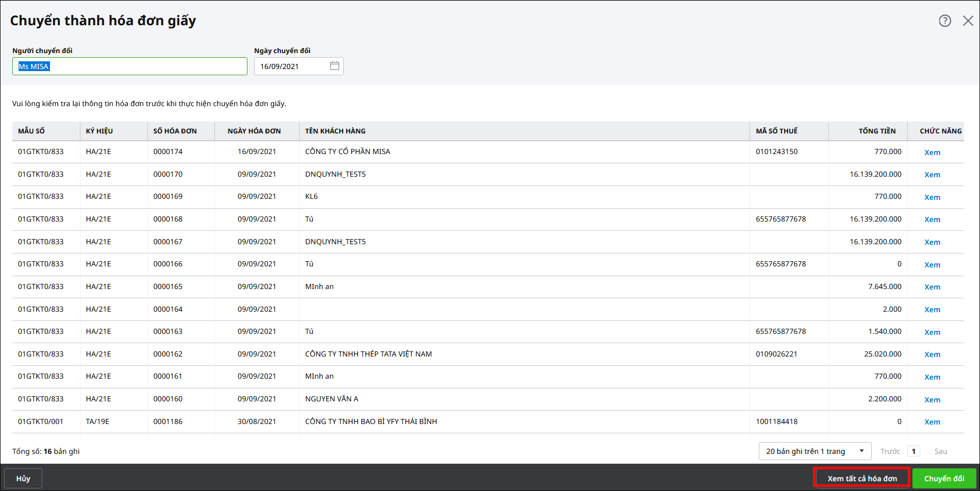980x491 pixels.
Task: Open Xem link for invoice 0000170
Action: (x=932, y=175)
